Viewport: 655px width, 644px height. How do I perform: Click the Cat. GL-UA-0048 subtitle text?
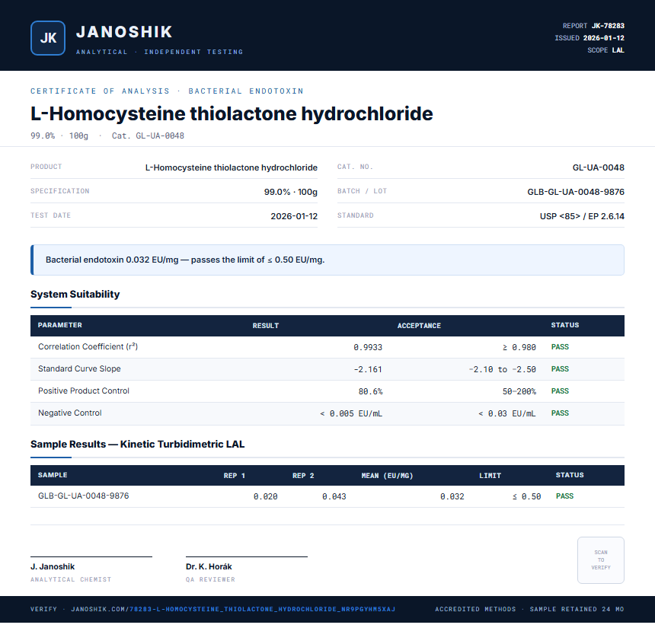coord(148,135)
